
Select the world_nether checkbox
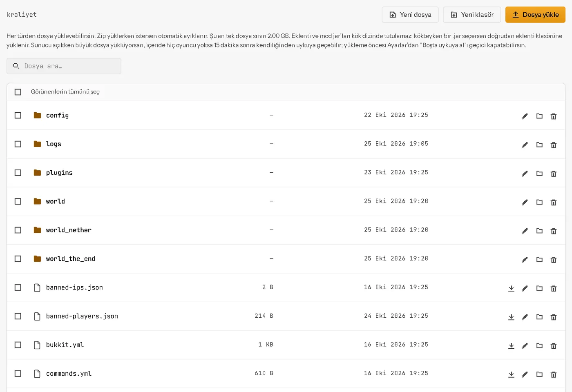(18, 230)
